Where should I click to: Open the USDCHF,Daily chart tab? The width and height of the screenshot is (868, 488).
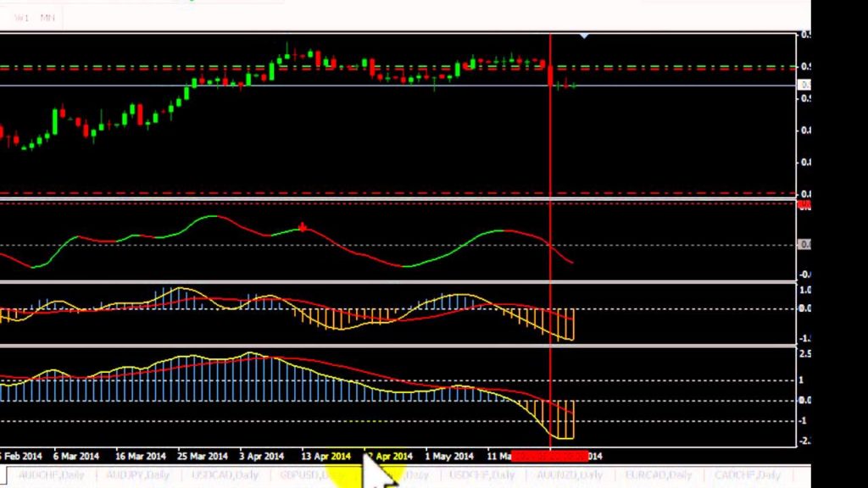[x=481, y=475]
